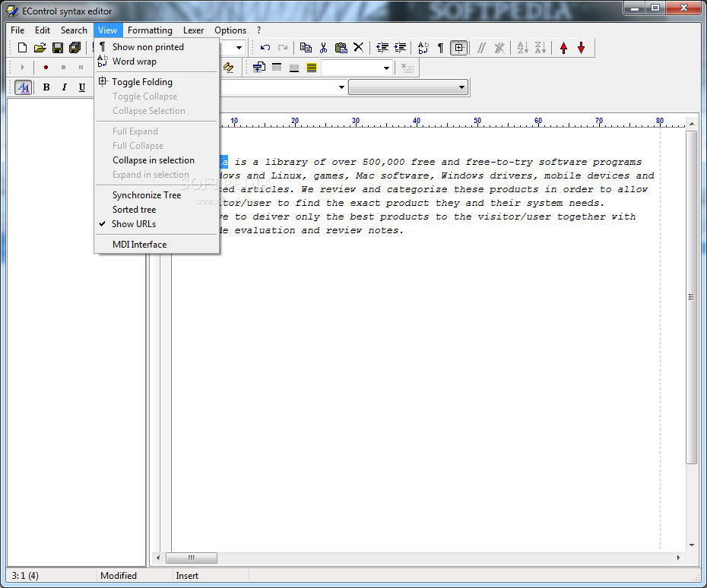
Task: Toggle the folding toolbar button
Action: (x=458, y=47)
